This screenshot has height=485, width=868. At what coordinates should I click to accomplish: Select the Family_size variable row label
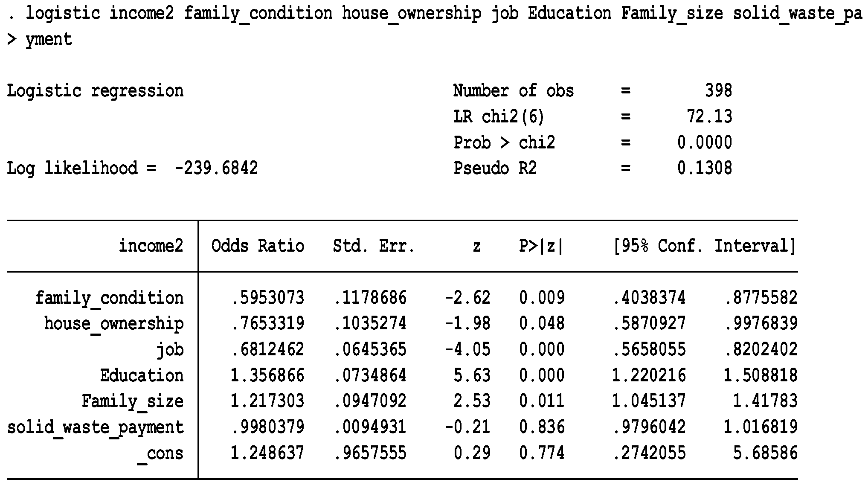(132, 401)
